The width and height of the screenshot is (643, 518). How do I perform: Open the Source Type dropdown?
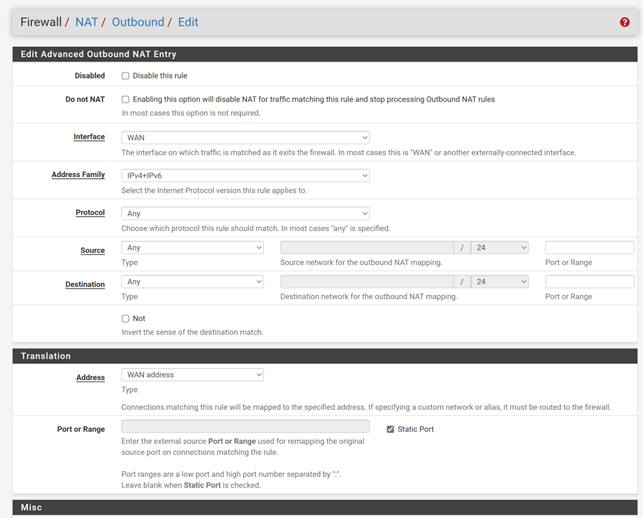pyautogui.click(x=192, y=248)
